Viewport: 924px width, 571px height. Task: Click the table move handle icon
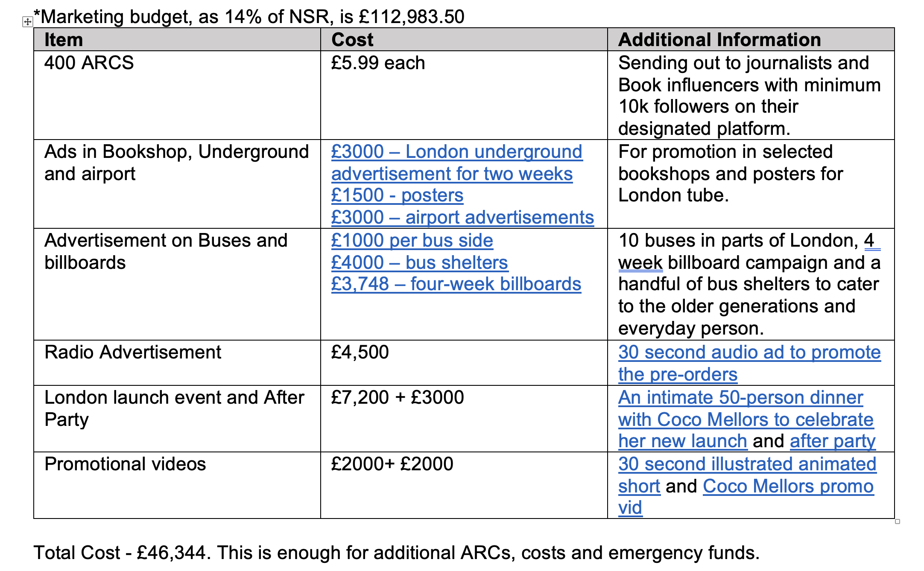tap(27, 22)
